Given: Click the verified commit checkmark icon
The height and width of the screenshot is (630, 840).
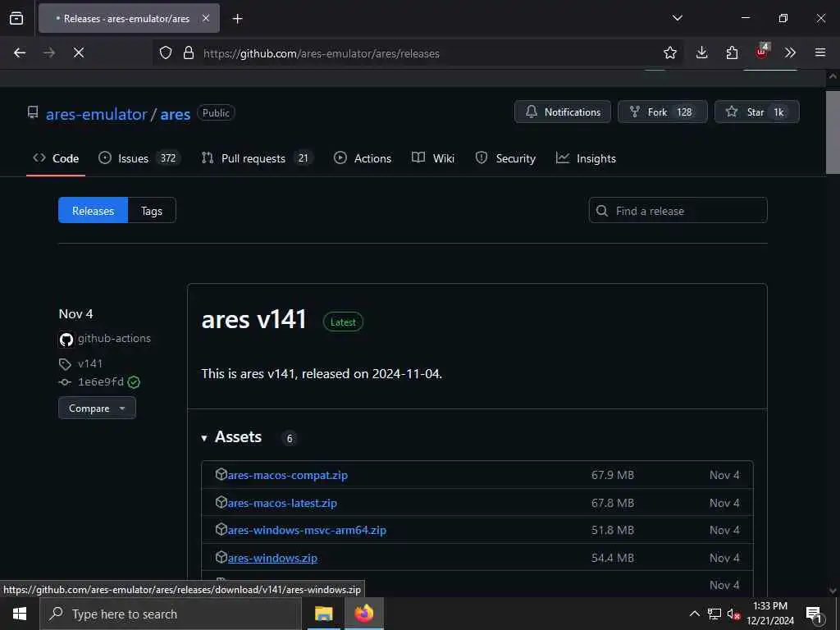Looking at the screenshot, I should [134, 382].
